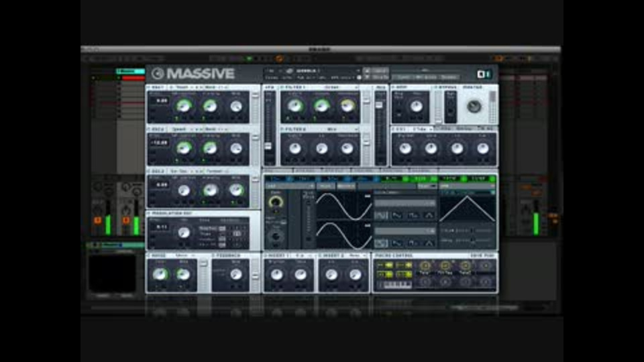644x362 pixels.
Task: Pick the fourth curve shape in lower row
Action: pyautogui.click(x=429, y=243)
